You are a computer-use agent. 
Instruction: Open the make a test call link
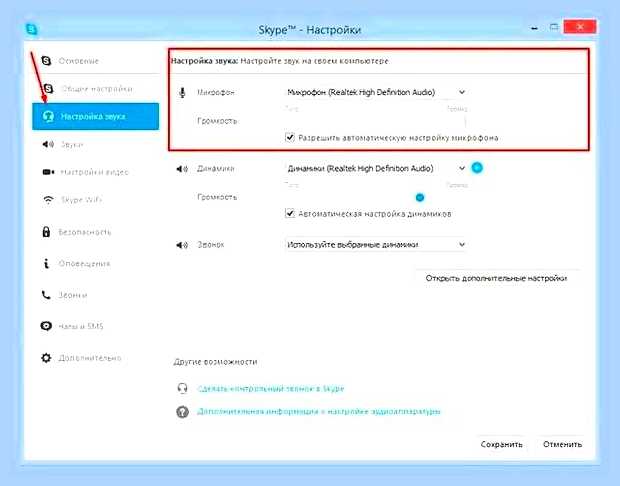tap(271, 388)
